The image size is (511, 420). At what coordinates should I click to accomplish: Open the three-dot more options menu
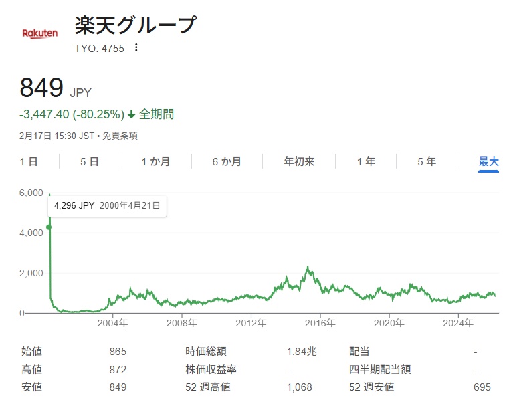pos(136,48)
